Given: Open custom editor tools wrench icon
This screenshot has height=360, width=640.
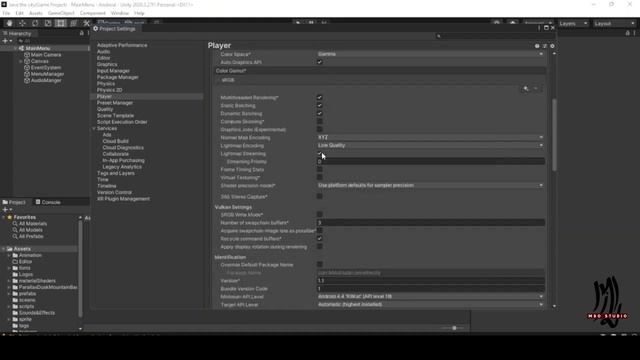Looking at the screenshot, I should [87, 23].
